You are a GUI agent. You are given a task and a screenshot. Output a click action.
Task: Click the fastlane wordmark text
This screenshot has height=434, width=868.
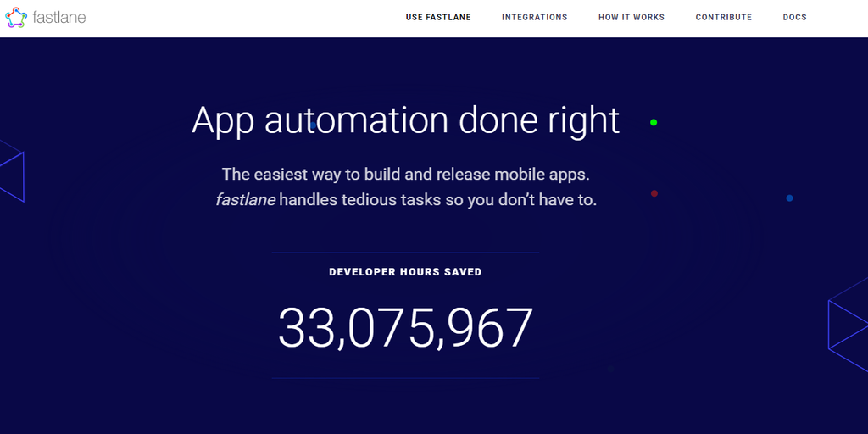click(59, 17)
